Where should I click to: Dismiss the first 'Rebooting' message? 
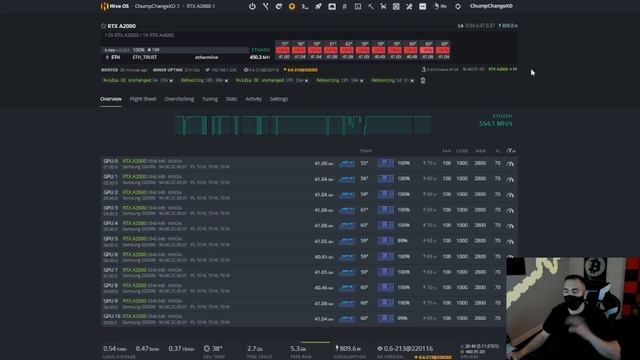click(227, 81)
